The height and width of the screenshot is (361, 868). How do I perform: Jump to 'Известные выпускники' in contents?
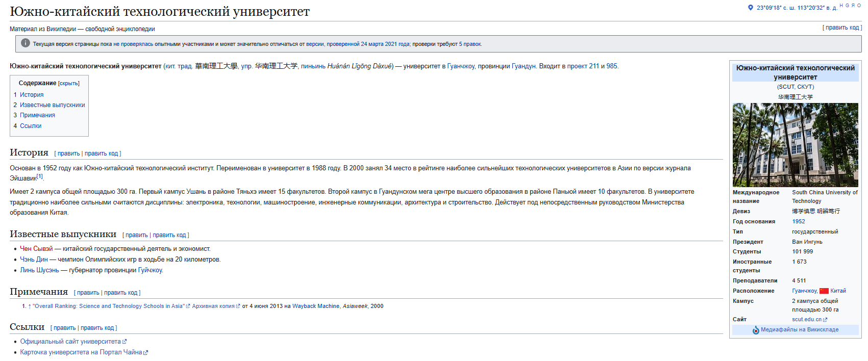52,105
